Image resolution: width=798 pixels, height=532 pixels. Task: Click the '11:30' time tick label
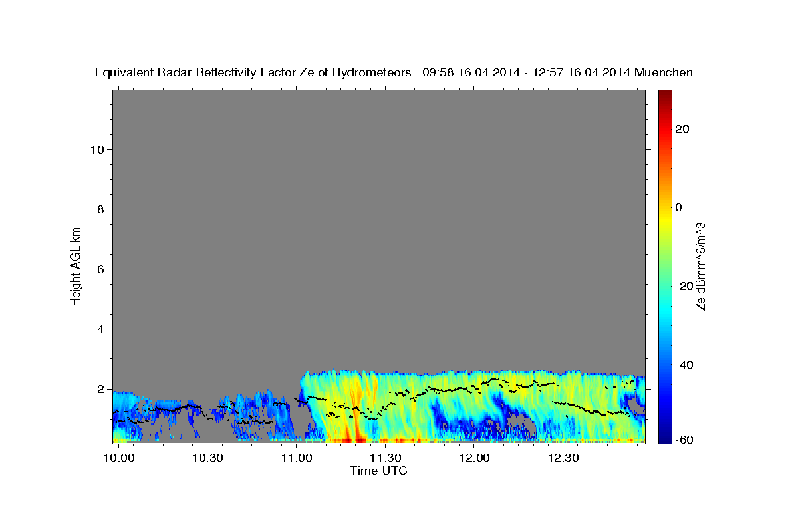385,458
